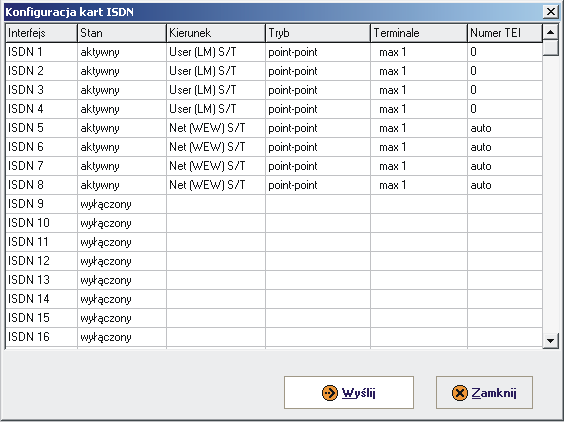Image resolution: width=564 pixels, height=422 pixels.
Task: Click the auto TEI cell of ISDN 8
Action: coord(505,185)
